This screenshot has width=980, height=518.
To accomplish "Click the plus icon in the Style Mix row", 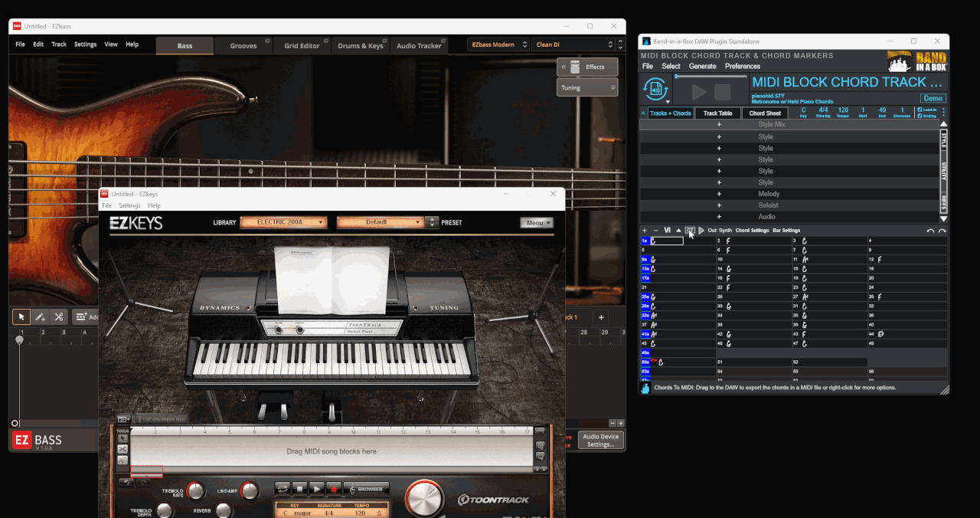I will point(719,124).
